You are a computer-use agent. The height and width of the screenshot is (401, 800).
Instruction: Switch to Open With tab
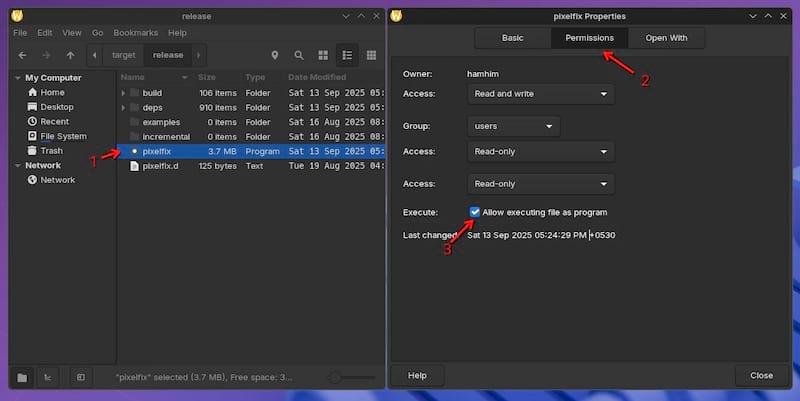tap(666, 38)
